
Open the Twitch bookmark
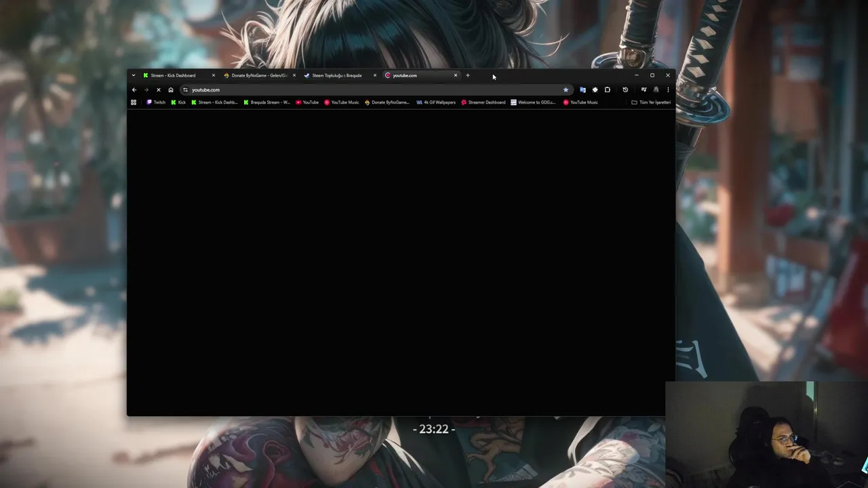[x=156, y=102]
